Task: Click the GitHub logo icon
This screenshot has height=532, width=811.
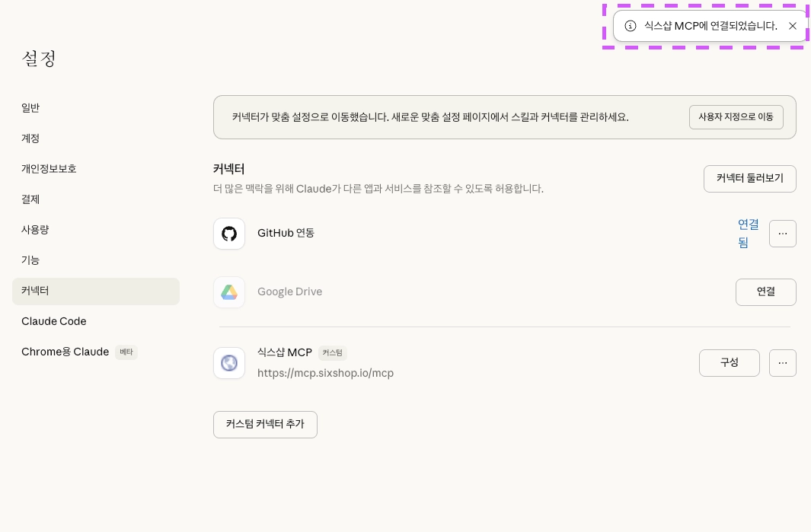Action: (x=229, y=234)
